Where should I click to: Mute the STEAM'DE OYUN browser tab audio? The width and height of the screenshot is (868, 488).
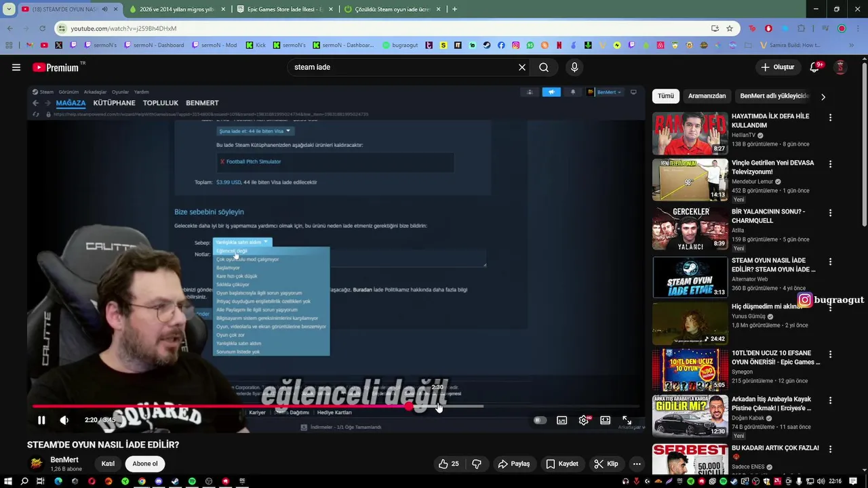(104, 9)
